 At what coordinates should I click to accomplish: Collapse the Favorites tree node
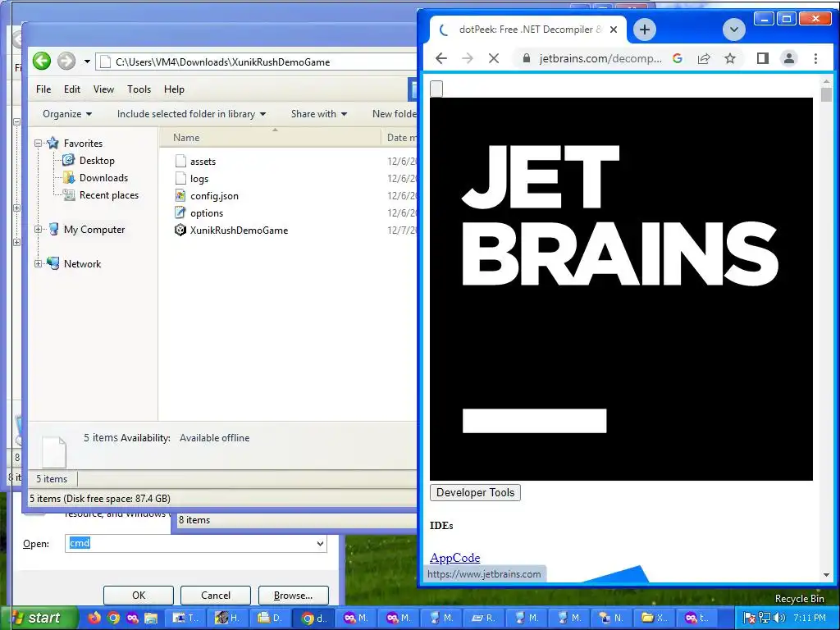(38, 143)
